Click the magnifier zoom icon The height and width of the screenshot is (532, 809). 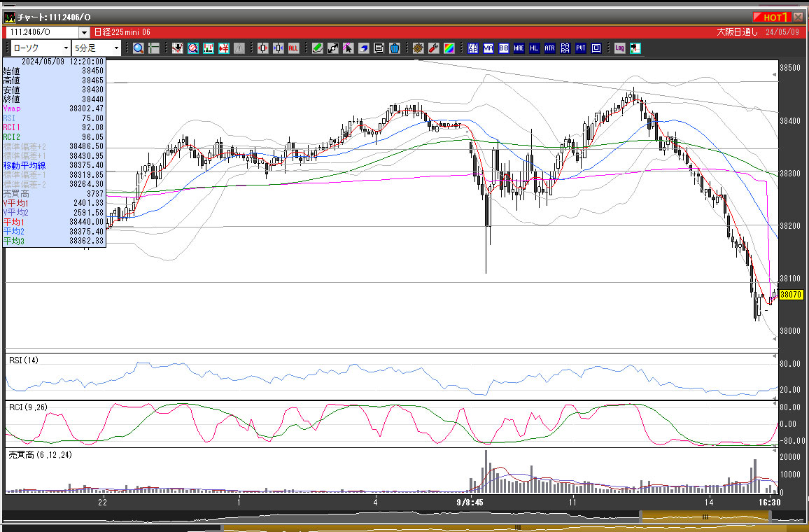[139, 48]
